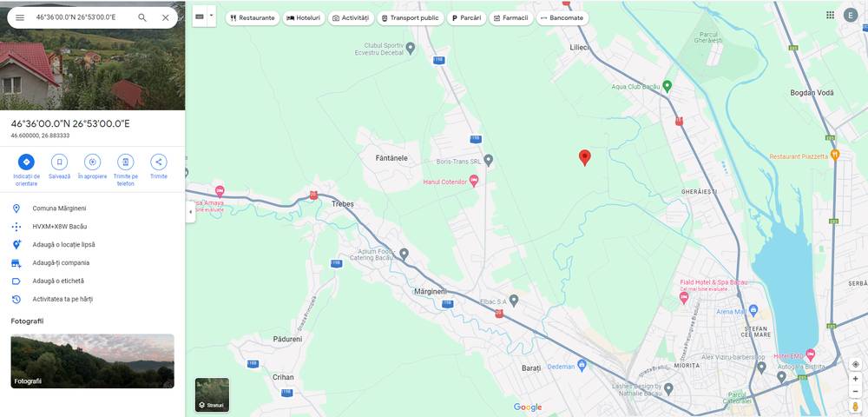Select the Restaurante filter chip
Viewport: 868px width, 417px height.
253,17
